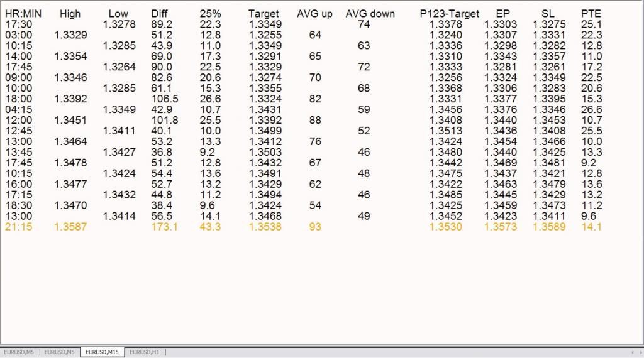This screenshot has width=644, height=358.
Task: Click the AVG down value 72
Action: (364, 67)
